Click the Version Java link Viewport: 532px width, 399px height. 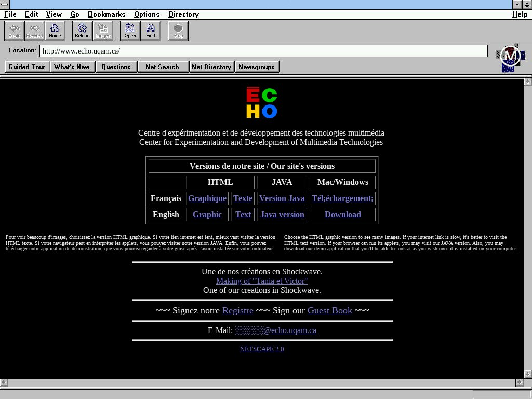tap(282, 198)
